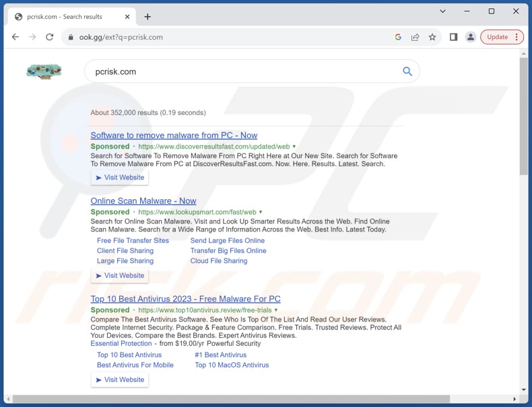Expand arrow next to top10antivirus.review URL
The height and width of the screenshot is (407, 532).
tap(276, 310)
